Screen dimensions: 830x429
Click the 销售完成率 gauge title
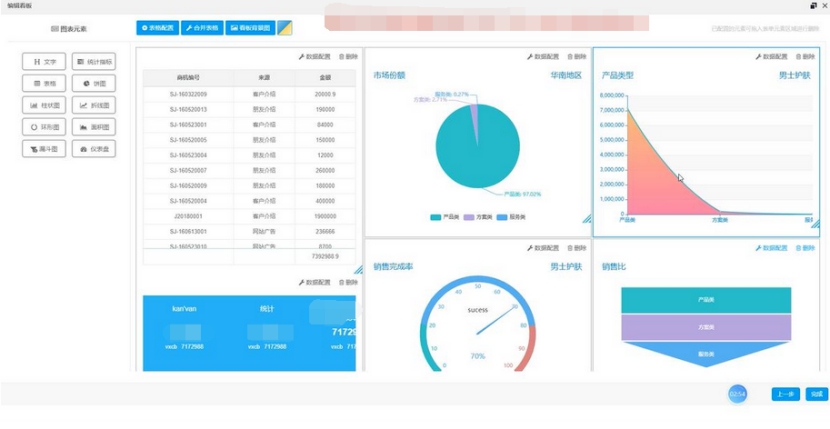point(393,267)
